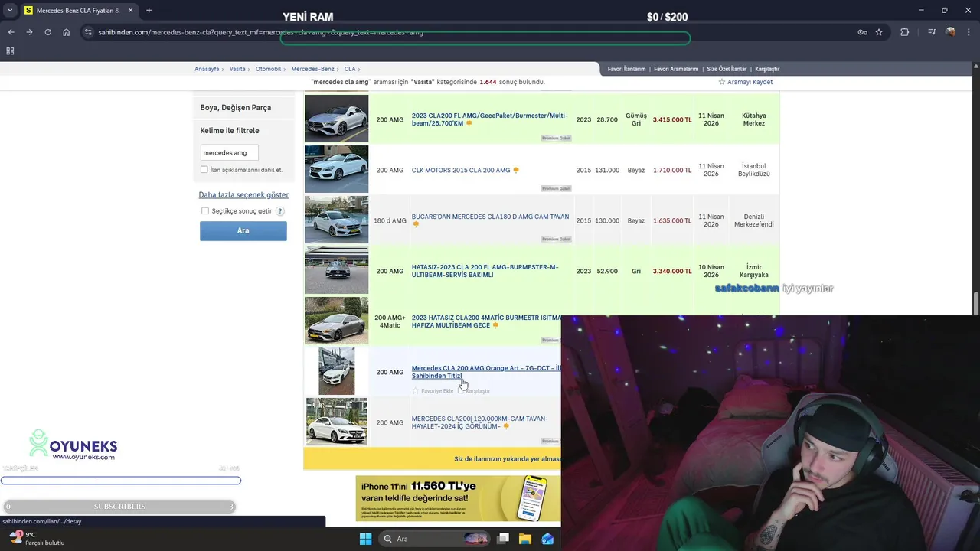Open Favori Aramalarım menu item

click(x=675, y=69)
